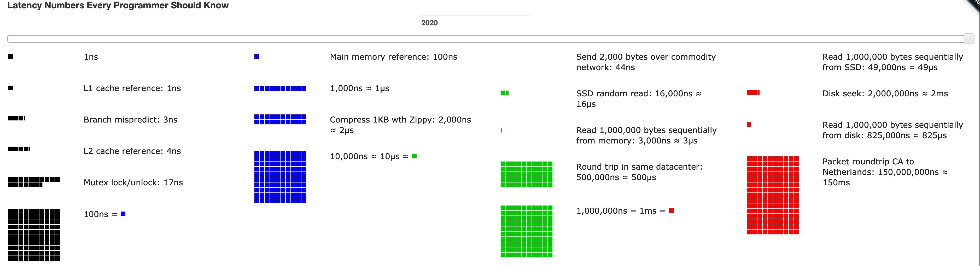Click the blue square beside 100ns legend
This screenshot has width=980, height=266.
click(123, 214)
